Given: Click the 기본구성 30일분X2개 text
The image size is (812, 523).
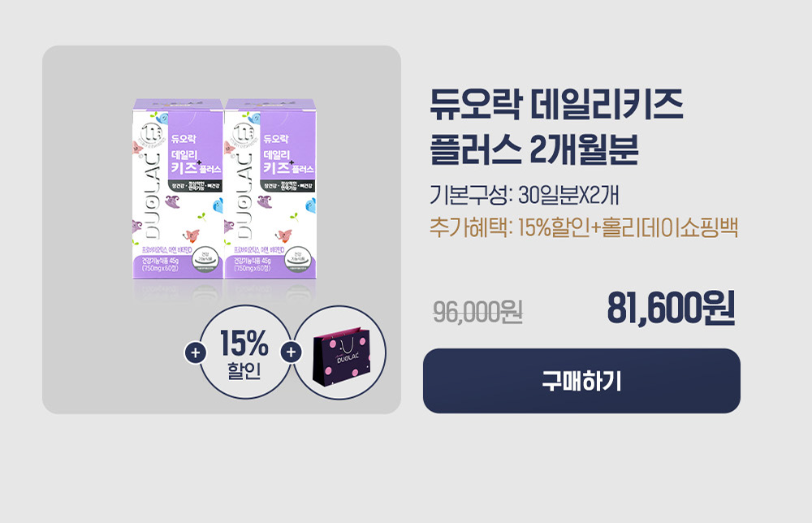Looking at the screenshot, I should click(x=524, y=195).
